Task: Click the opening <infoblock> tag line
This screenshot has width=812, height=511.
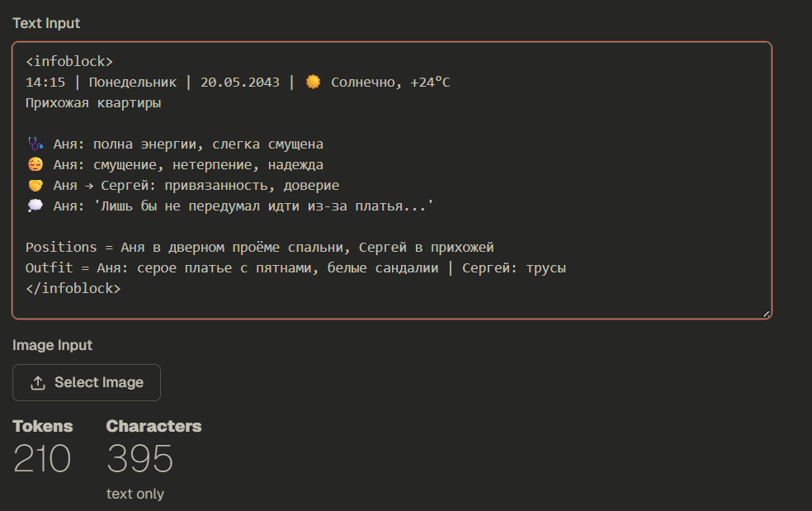Action: coord(69,62)
